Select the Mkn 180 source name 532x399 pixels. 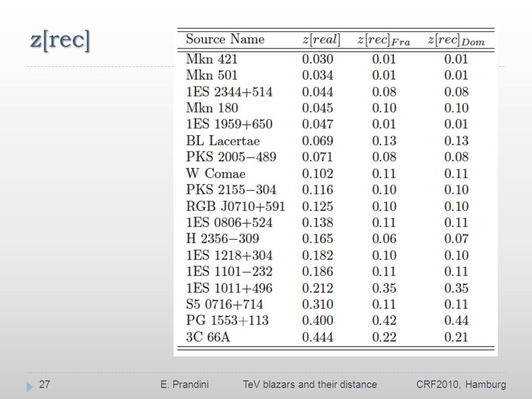(212, 108)
